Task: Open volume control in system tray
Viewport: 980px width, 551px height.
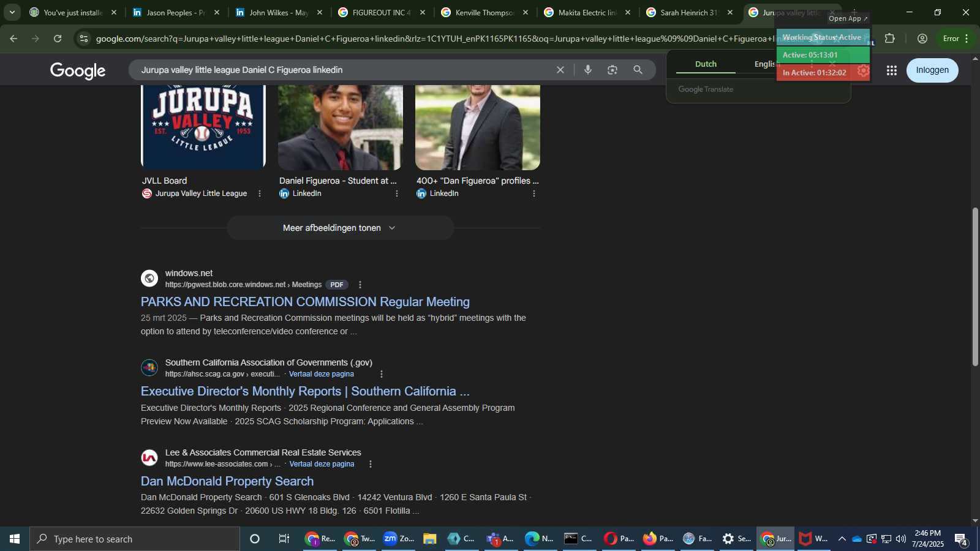Action: pyautogui.click(x=900, y=539)
